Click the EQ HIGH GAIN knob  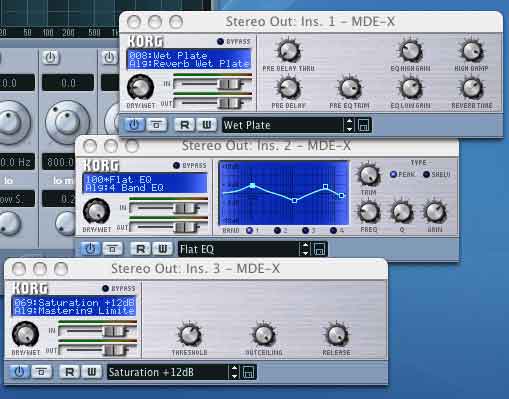411,51
